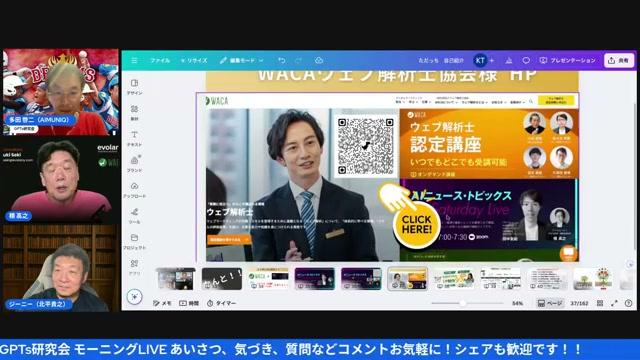Undo the last action with the undo arrow

[x=282, y=60]
